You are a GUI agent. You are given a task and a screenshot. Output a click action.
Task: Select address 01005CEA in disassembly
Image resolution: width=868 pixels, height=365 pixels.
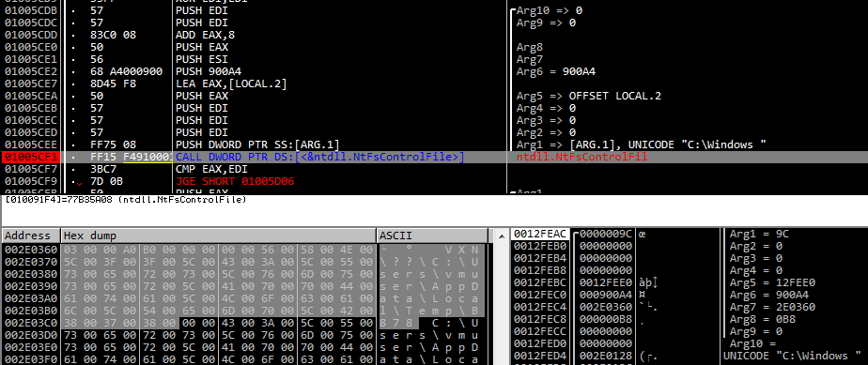[x=31, y=96]
